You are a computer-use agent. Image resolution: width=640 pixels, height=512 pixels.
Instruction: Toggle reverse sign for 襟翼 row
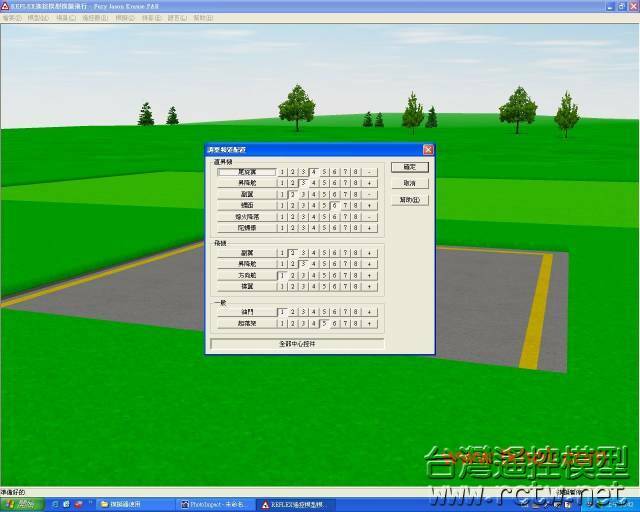[369, 287]
